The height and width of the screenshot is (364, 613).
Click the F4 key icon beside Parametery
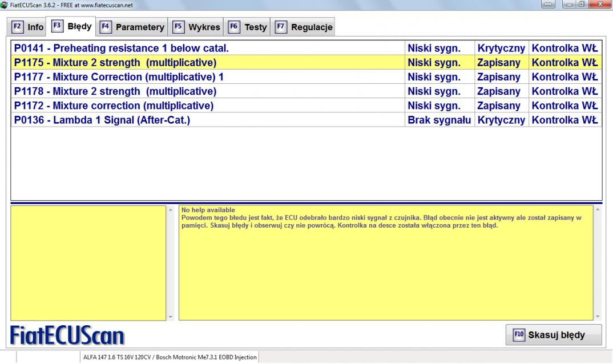(106, 27)
